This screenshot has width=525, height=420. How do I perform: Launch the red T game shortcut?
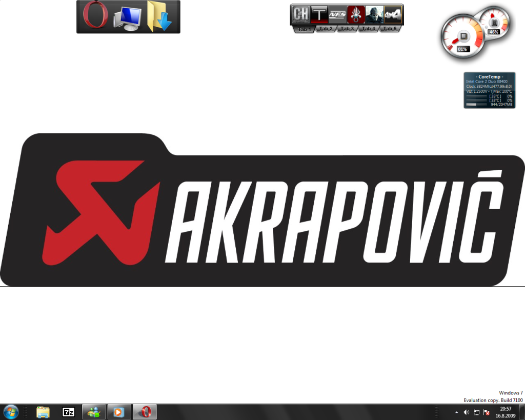point(319,14)
